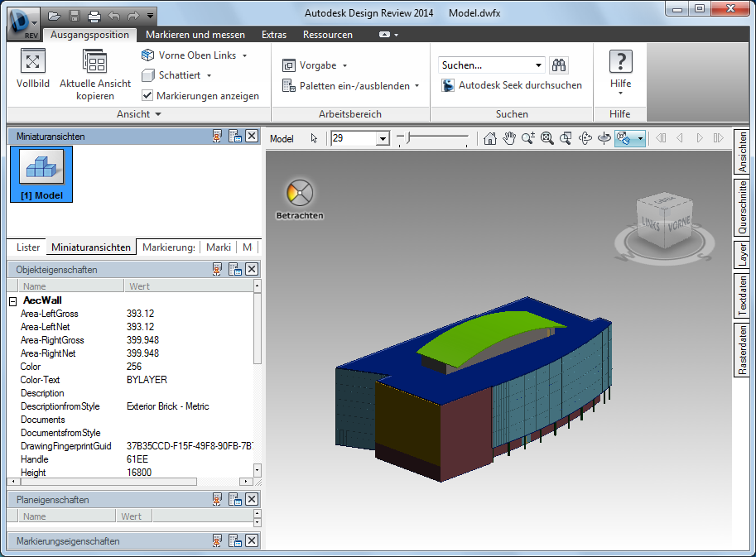Click the Vollbild fullscreen icon
Viewport: 756px width, 557px height.
pyautogui.click(x=33, y=61)
